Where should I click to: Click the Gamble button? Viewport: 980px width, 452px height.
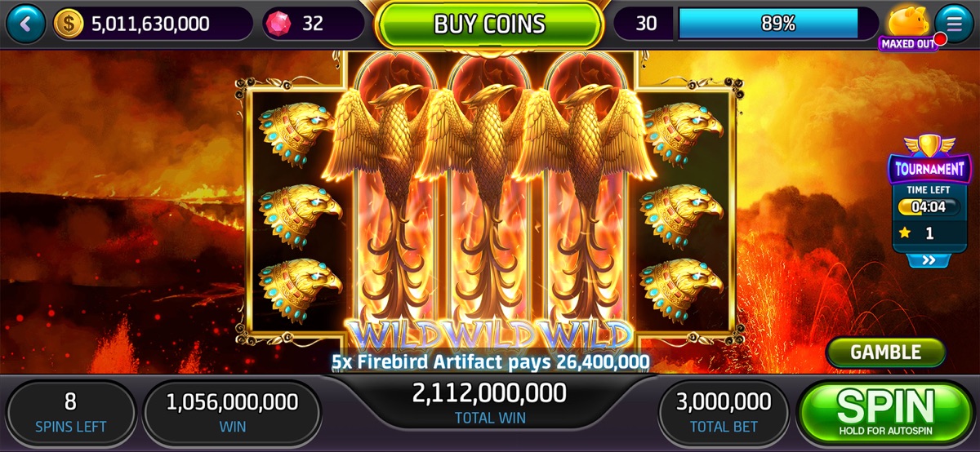click(886, 352)
